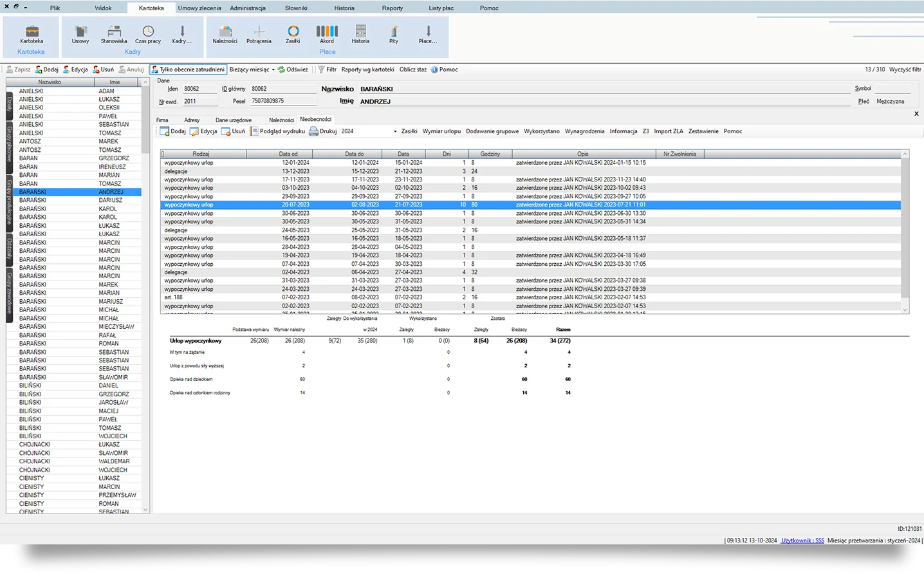The height and width of the screenshot is (574, 924).
Task: Click Usuń in the absences toolbar
Action: pyautogui.click(x=233, y=131)
